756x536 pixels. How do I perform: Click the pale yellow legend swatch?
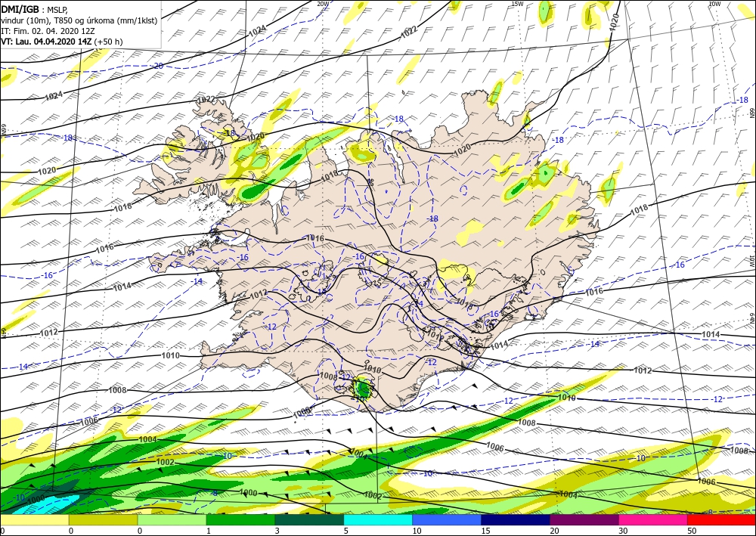[x=34, y=520]
